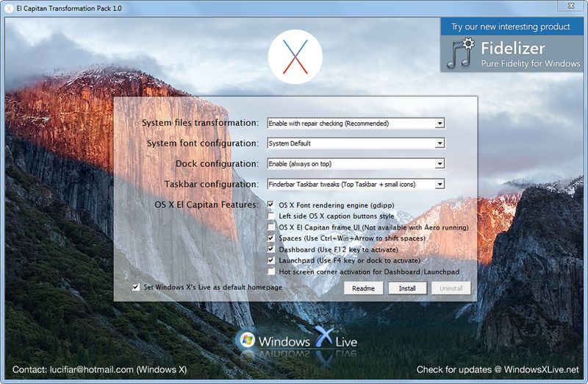Click 'Dashboard (Use F12 key to activate)' text
The image size is (588, 384).
[x=338, y=249]
